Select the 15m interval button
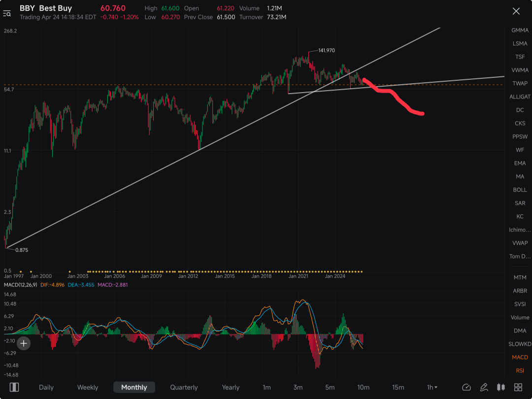The width and height of the screenshot is (532, 399). pos(398,387)
